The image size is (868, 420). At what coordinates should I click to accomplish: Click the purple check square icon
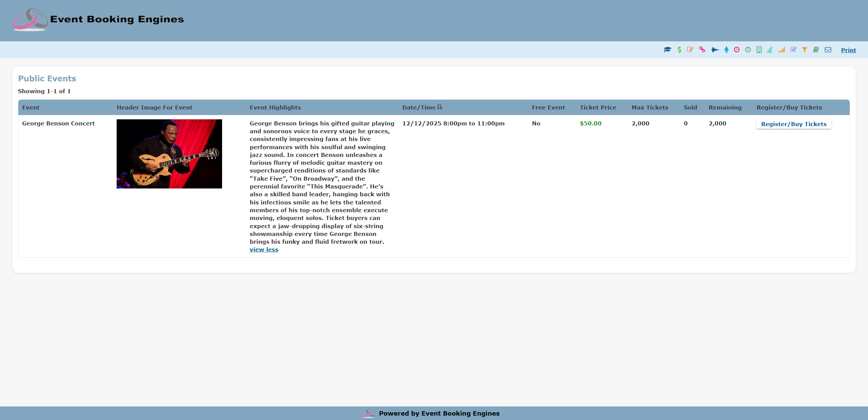[x=793, y=50]
